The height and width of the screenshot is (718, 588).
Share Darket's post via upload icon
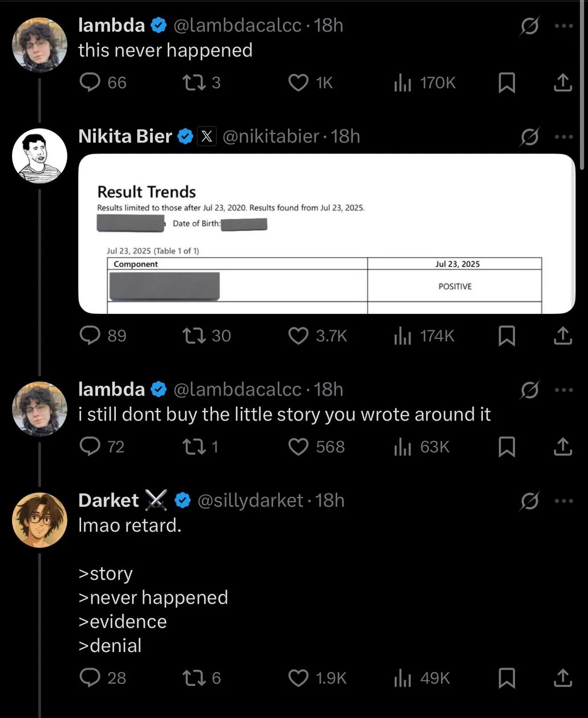coord(562,678)
